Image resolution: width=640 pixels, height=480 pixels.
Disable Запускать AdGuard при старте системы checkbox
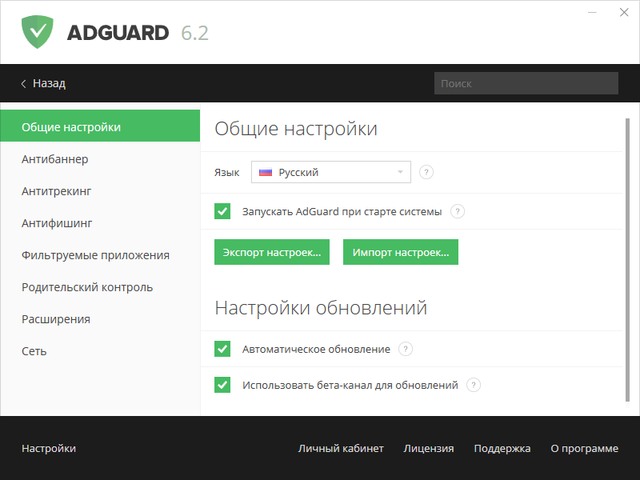pos(222,211)
